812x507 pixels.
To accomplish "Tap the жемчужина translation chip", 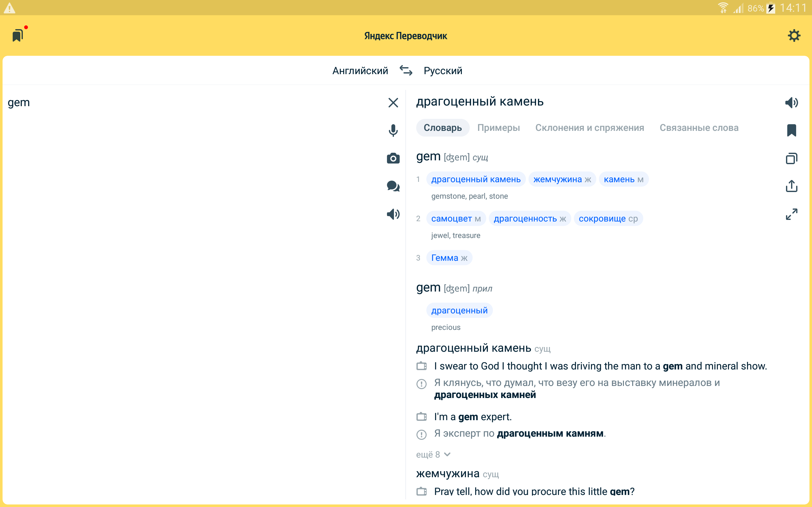I will pos(562,179).
